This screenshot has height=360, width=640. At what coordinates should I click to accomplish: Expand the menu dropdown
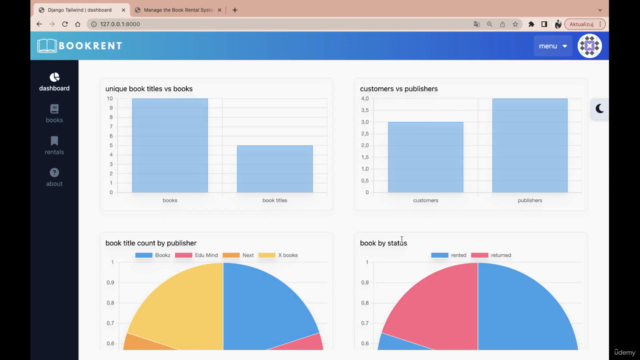click(553, 46)
